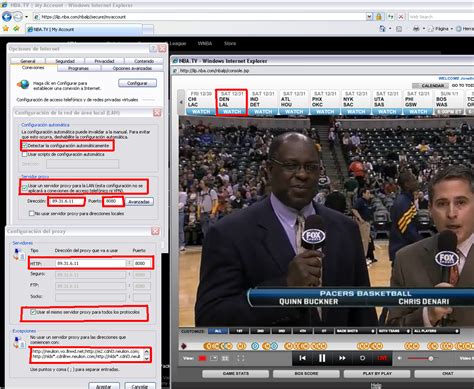
Task: Open the Programas tab
Action: point(79,68)
